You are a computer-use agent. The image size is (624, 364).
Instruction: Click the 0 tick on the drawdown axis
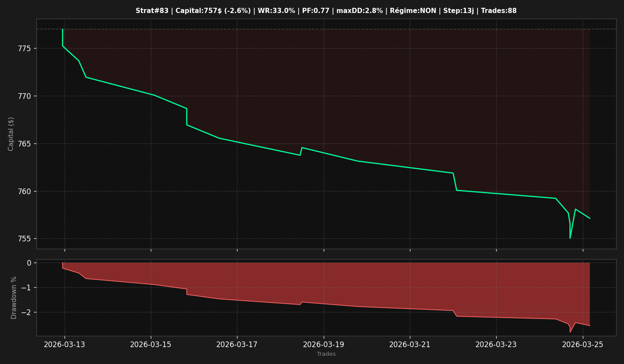pos(29,263)
